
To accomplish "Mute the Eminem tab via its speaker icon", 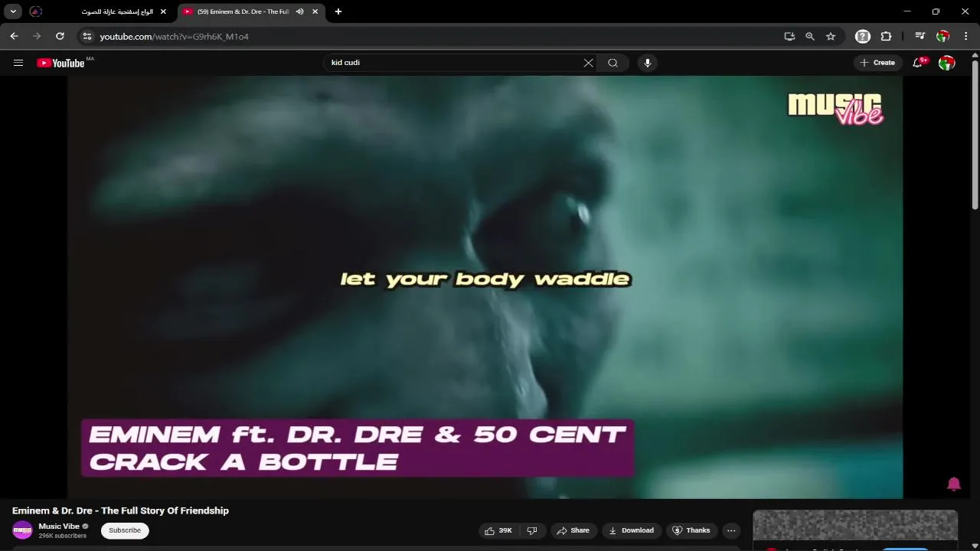I will (x=299, y=11).
